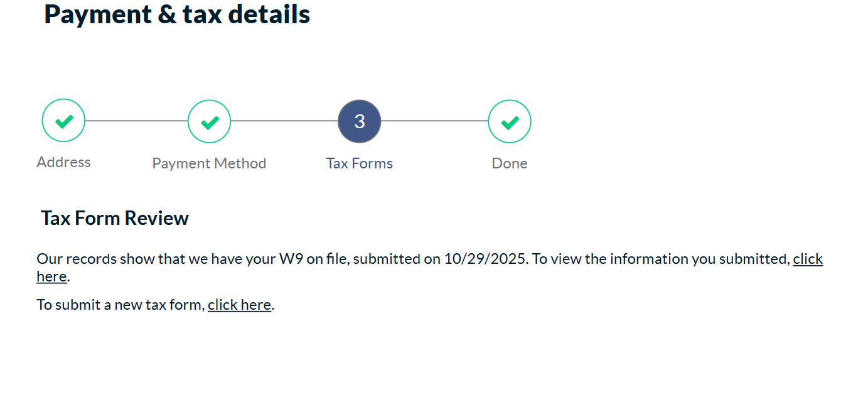Viewport: 868px width, 409px height.
Task: Click the Payment Method checkmark circle
Action: [x=209, y=121]
